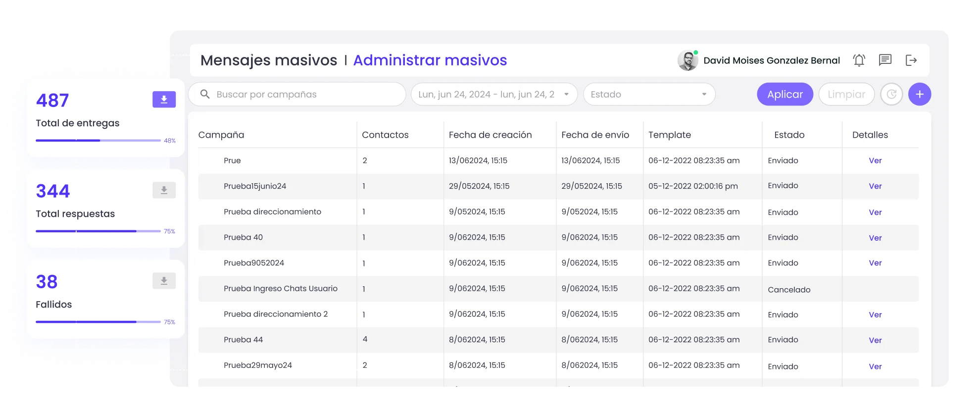This screenshot has width=980, height=414.
Task: Click the Detalles column header
Action: [870, 135]
